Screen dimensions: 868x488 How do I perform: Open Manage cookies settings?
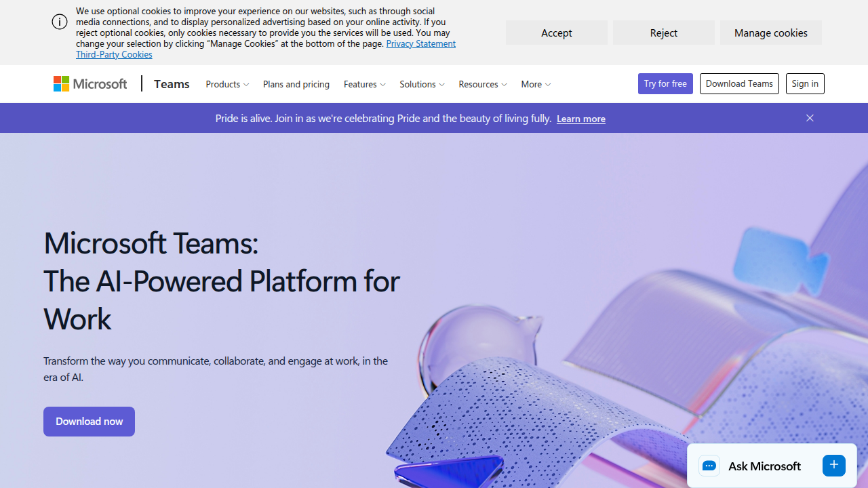(x=770, y=33)
